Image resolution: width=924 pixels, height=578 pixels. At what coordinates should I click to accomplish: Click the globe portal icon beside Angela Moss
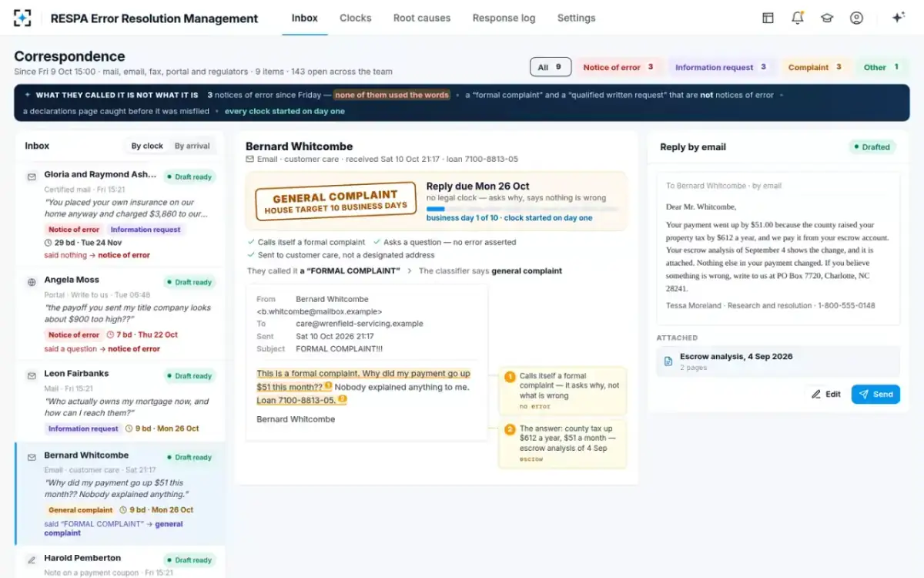click(x=32, y=282)
